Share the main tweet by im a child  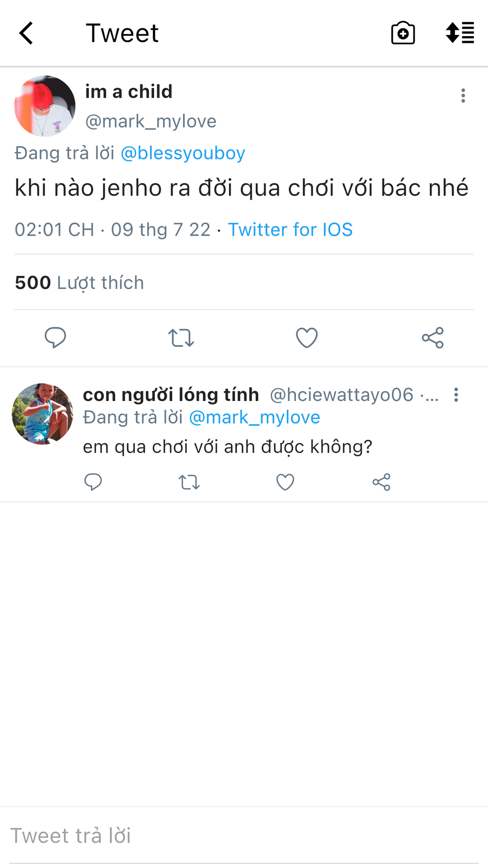click(x=432, y=338)
